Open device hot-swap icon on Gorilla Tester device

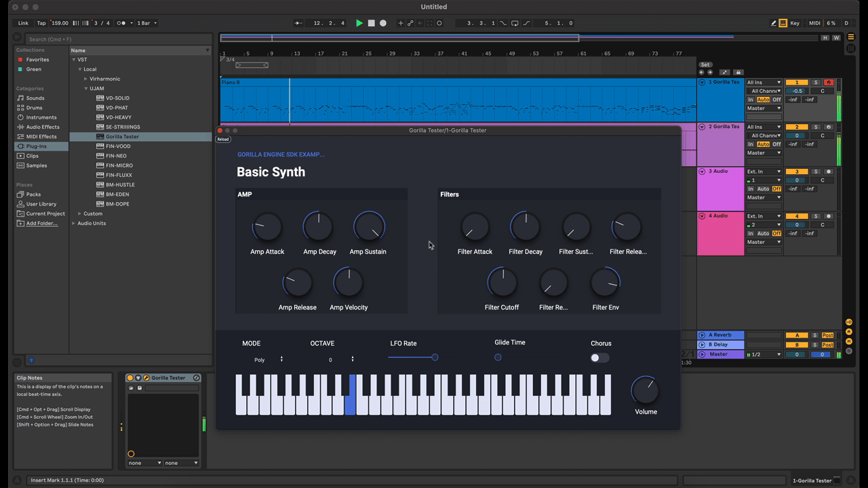(x=197, y=378)
